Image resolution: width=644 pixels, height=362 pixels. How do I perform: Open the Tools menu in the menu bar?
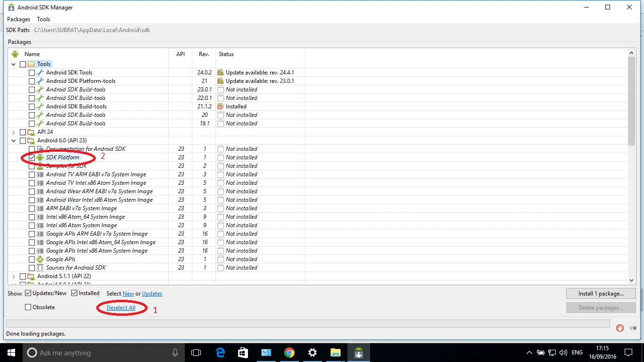tap(43, 19)
